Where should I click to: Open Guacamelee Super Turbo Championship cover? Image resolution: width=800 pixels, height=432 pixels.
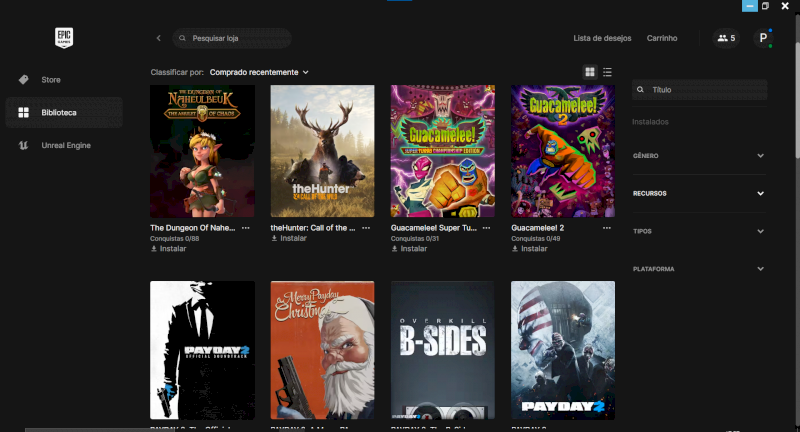tap(443, 151)
